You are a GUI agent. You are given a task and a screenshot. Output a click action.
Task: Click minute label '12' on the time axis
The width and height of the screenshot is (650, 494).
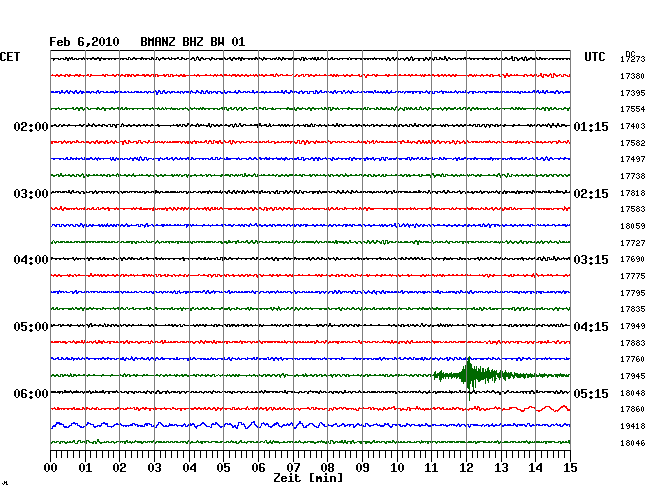[x=466, y=468]
